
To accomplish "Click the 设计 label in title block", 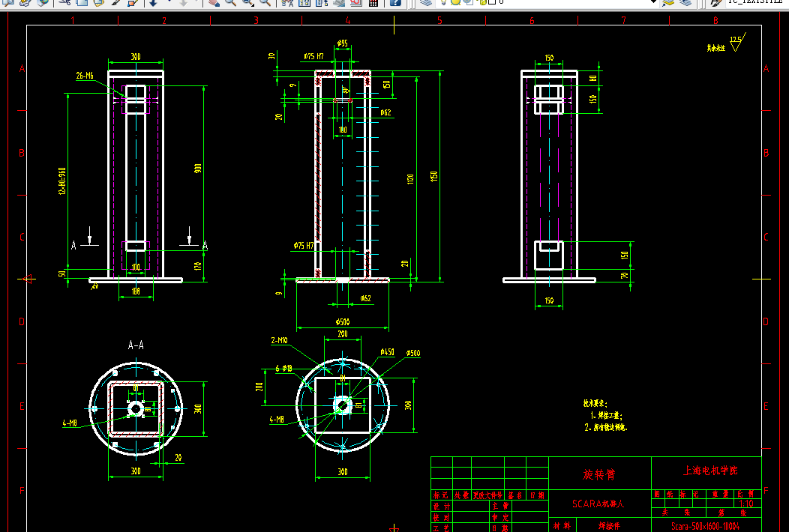I will pyautogui.click(x=441, y=507).
